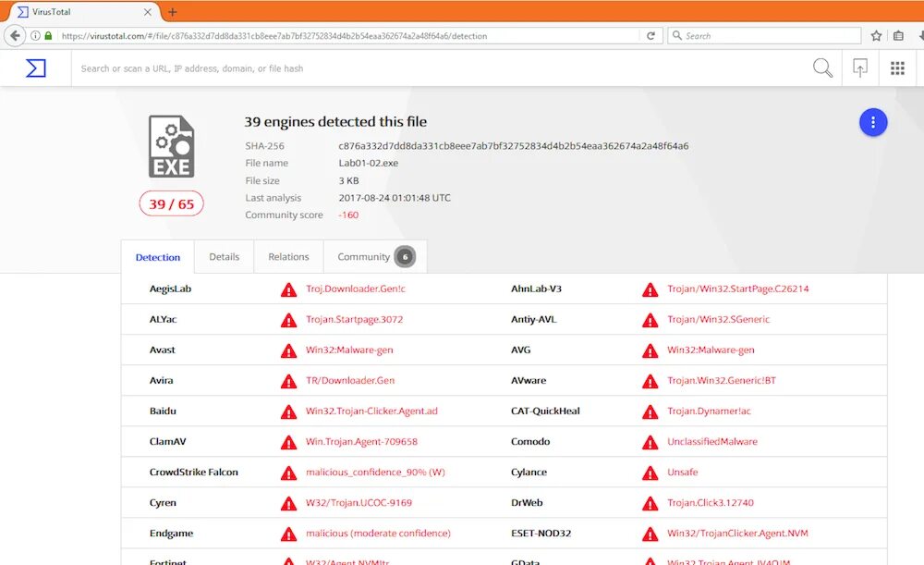The height and width of the screenshot is (565, 924).
Task: Click Troj.Downloader.Gen!c detection name
Action: 356,289
